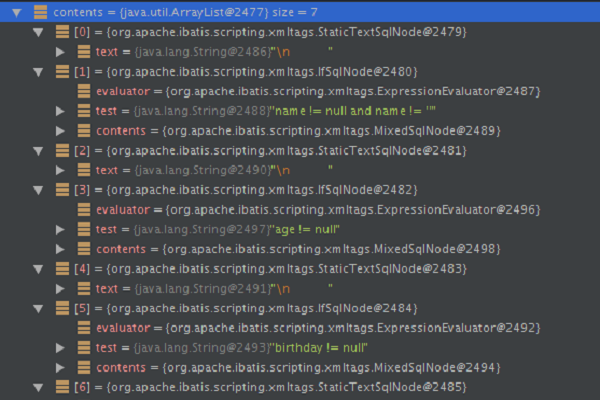Expand text String@2491 field
The width and height of the screenshot is (600, 400).
point(60,289)
